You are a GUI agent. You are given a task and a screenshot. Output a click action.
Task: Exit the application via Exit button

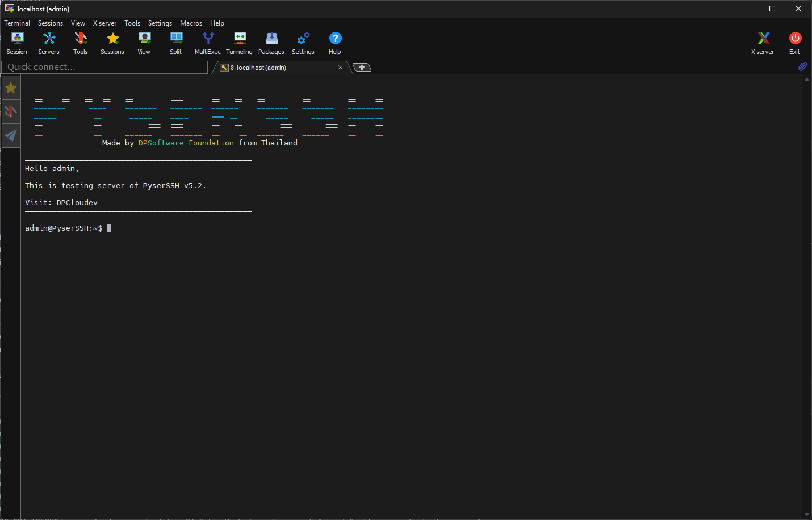(x=794, y=43)
